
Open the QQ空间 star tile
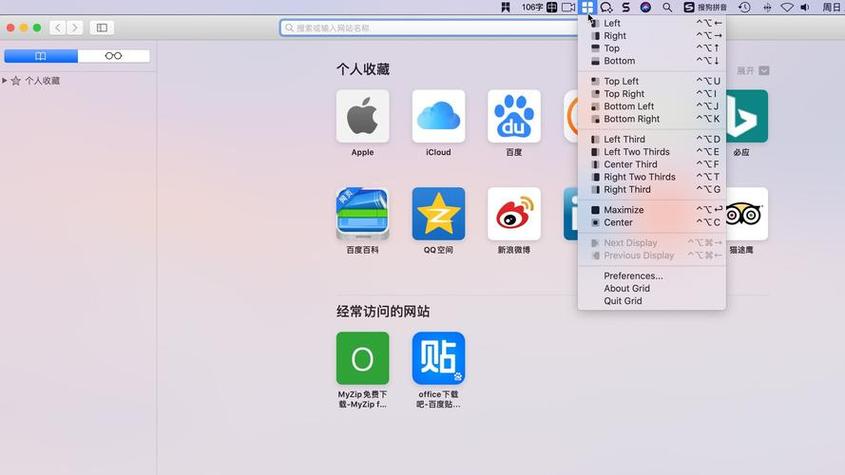click(x=438, y=214)
